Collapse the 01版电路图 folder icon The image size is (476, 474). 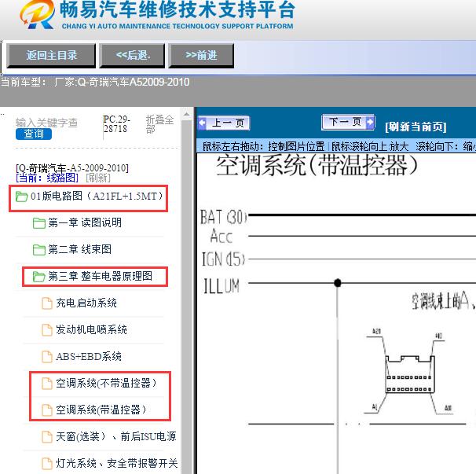[21, 197]
